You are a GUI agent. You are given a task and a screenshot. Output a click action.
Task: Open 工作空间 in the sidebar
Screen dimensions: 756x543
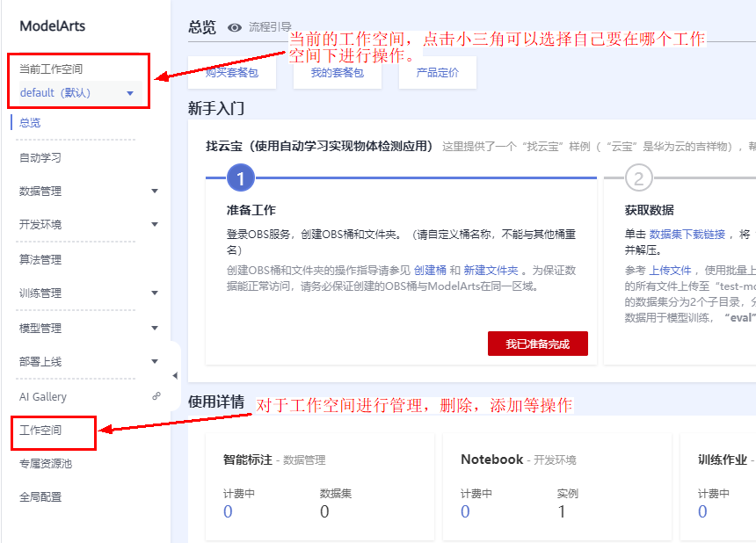coord(40,430)
